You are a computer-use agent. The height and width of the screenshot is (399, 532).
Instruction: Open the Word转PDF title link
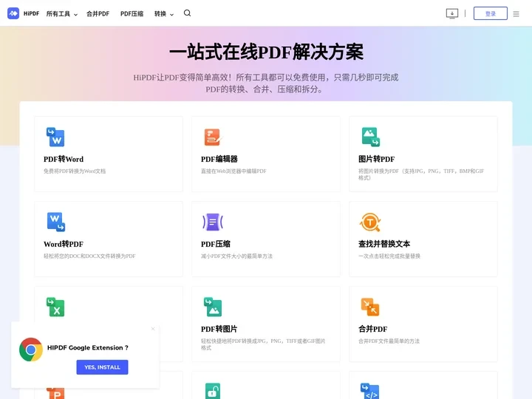coord(64,244)
